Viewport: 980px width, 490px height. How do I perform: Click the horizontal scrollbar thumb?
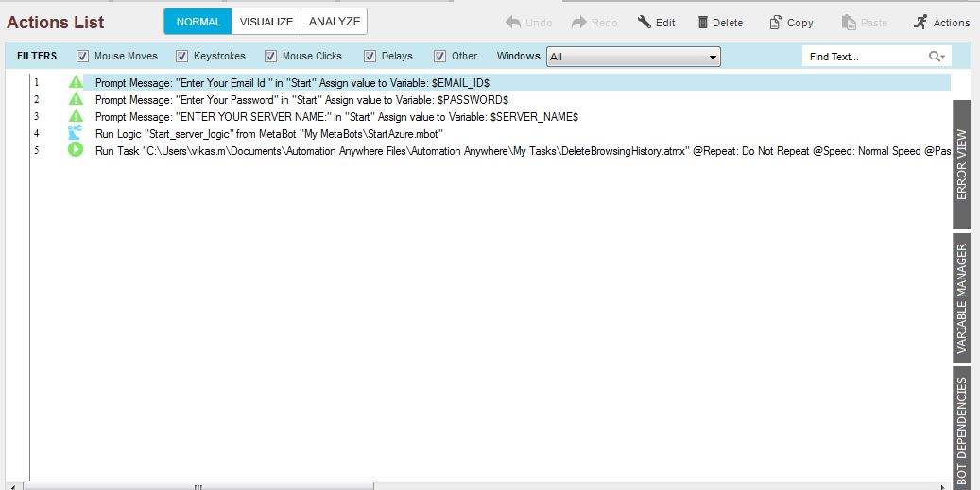click(198, 486)
